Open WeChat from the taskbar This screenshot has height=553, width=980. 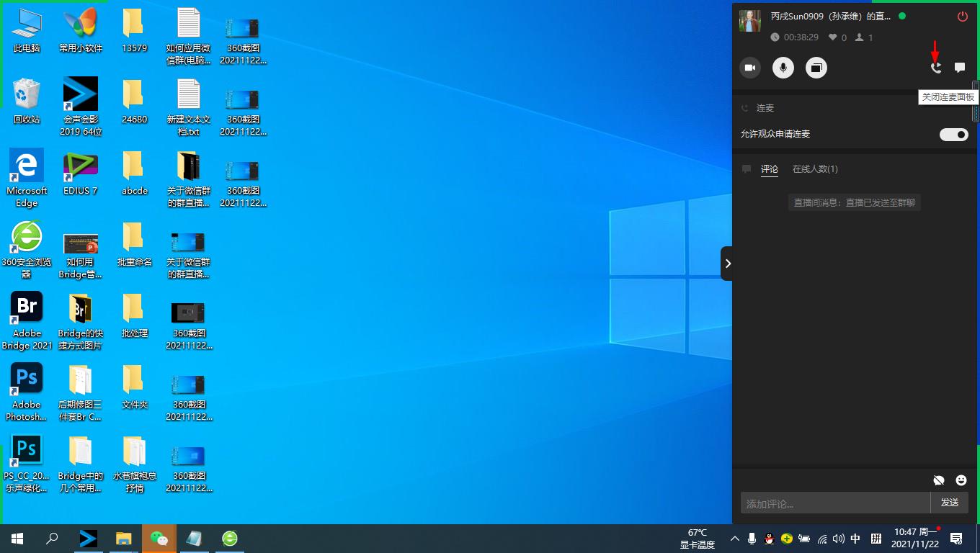click(159, 539)
